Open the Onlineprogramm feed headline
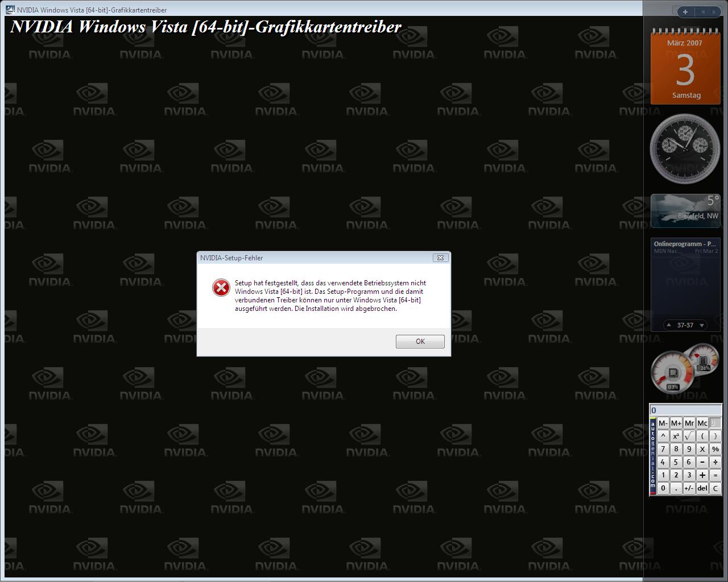The image size is (728, 582). [685, 244]
